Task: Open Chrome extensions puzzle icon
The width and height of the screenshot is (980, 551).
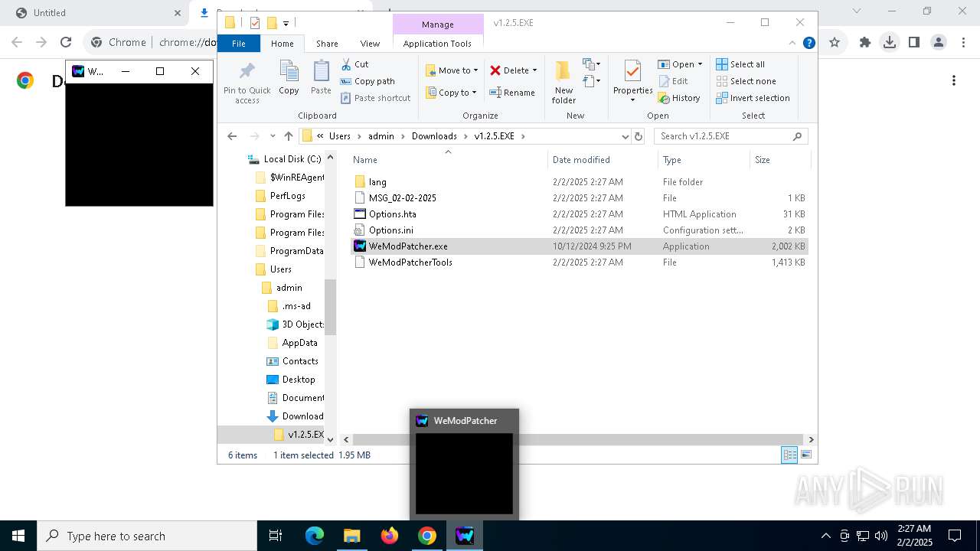Action: click(865, 43)
